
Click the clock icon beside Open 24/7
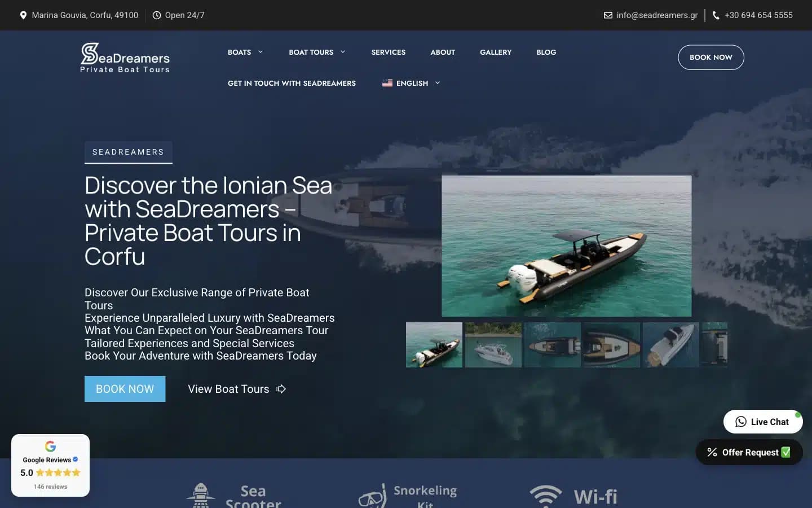[x=157, y=15]
